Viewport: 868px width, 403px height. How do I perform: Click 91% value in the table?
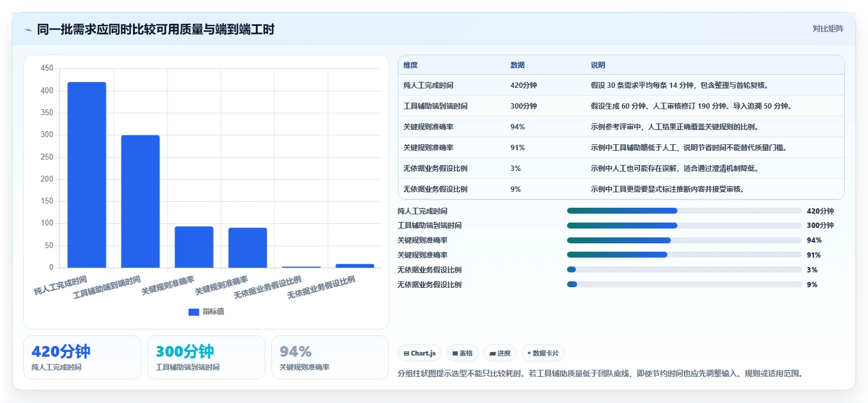[x=518, y=148]
